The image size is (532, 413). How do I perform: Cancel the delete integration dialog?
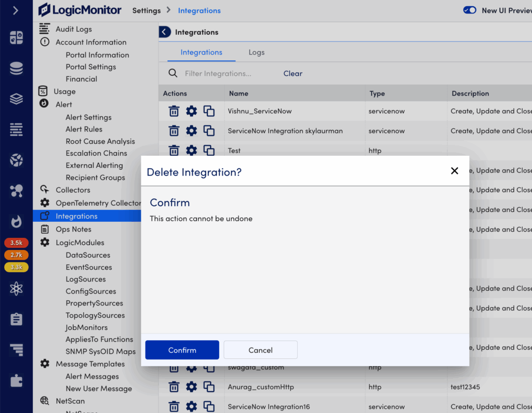click(x=260, y=350)
